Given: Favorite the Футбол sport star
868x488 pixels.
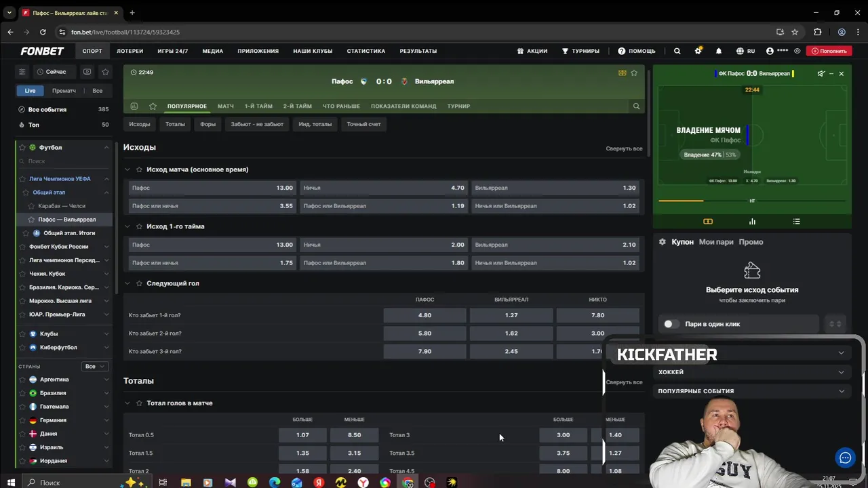Looking at the screenshot, I should pos(22,147).
